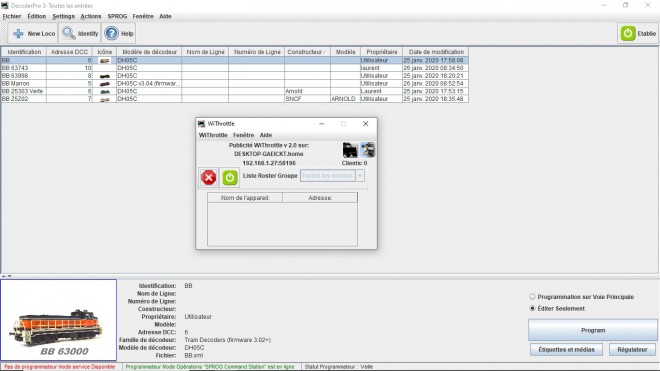Open Help with the question mark icon

112,33
